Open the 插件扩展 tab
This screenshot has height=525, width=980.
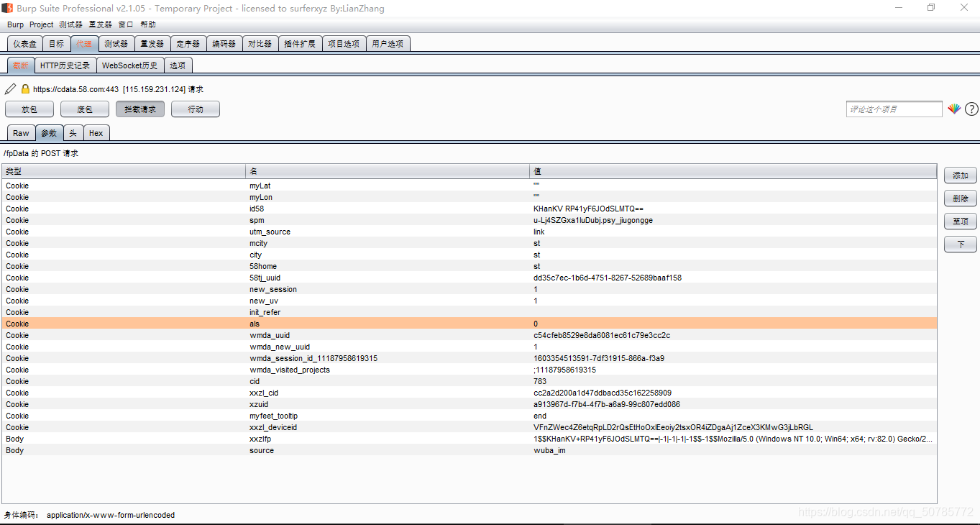tap(300, 44)
